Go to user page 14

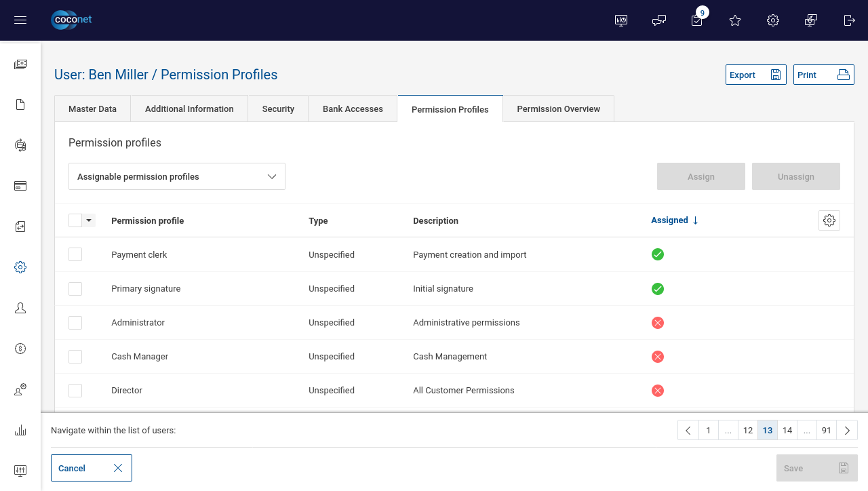pyautogui.click(x=787, y=430)
